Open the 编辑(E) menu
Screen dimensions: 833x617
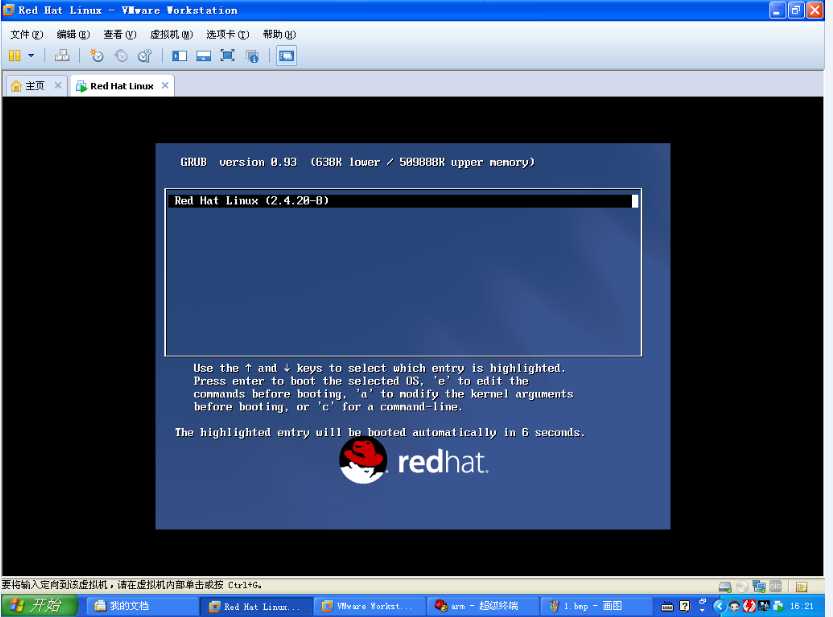(73, 35)
